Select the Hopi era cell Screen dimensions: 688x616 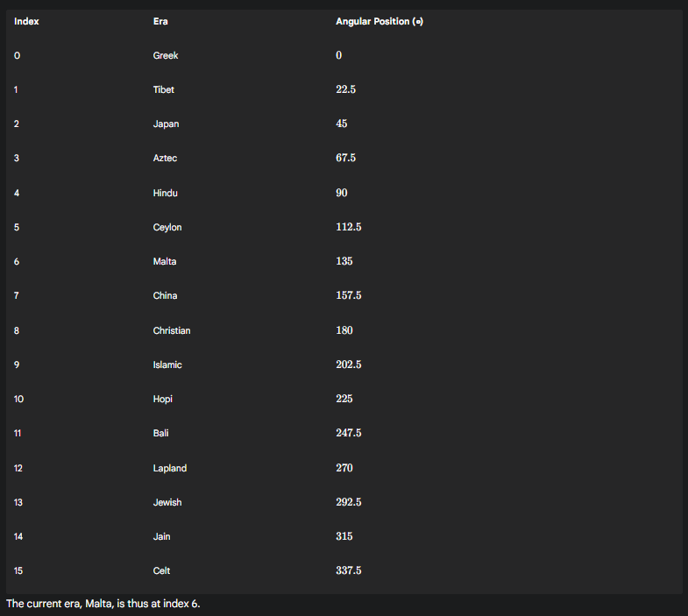162,400
